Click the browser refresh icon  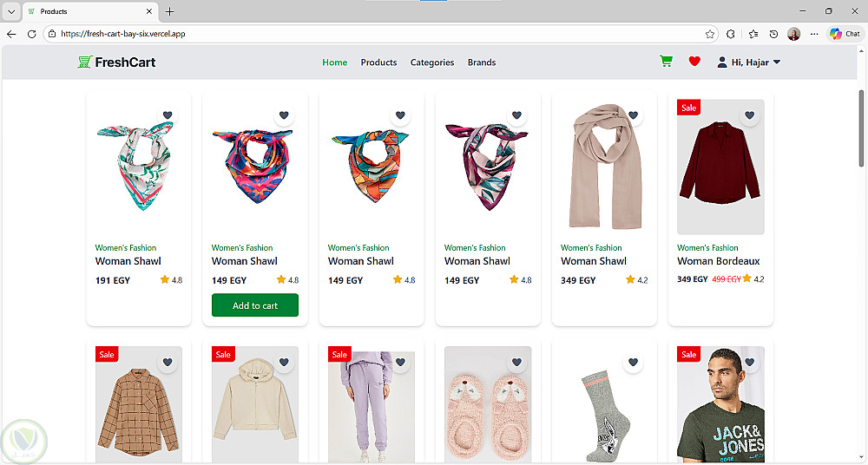(x=31, y=34)
